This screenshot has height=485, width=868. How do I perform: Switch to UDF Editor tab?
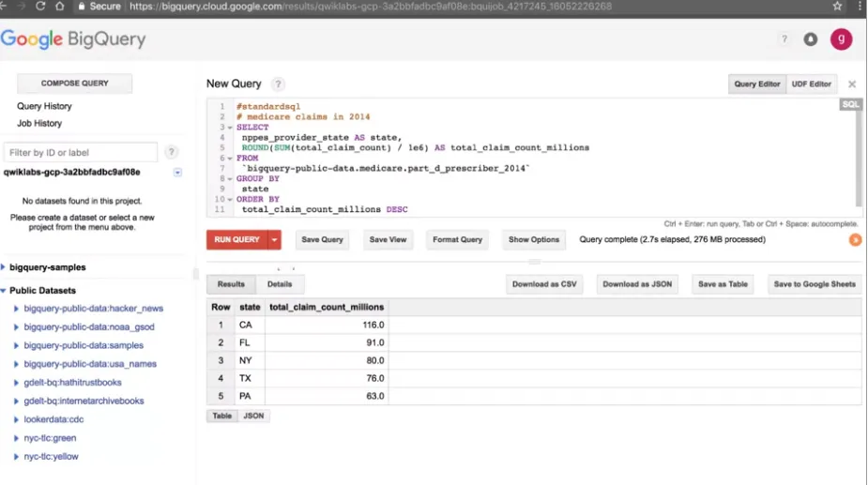point(811,84)
